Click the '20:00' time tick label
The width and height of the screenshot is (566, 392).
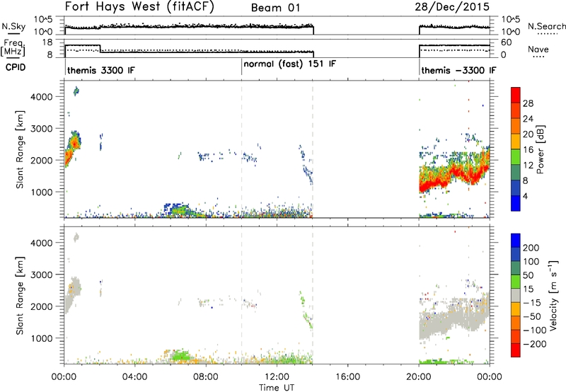[x=418, y=377]
